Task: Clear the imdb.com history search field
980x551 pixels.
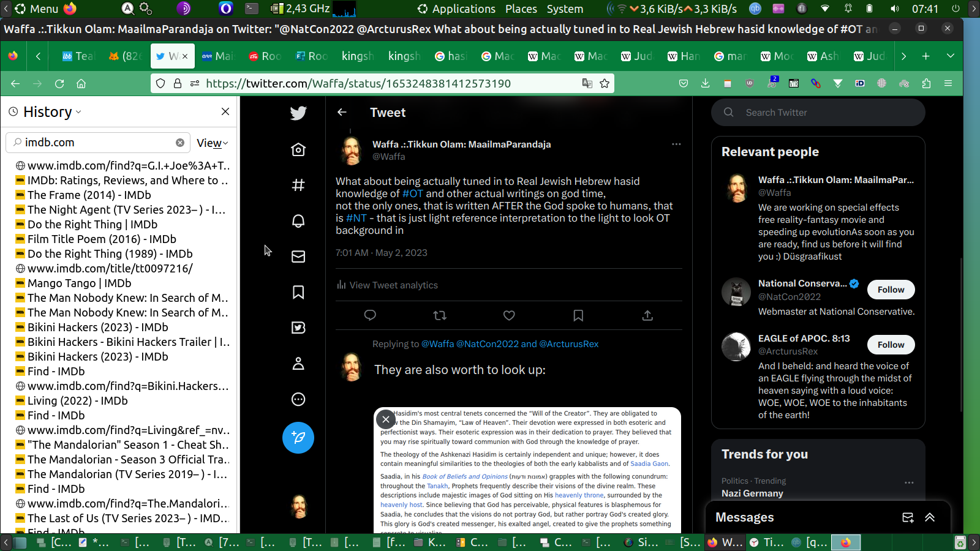Action: pyautogui.click(x=180, y=143)
